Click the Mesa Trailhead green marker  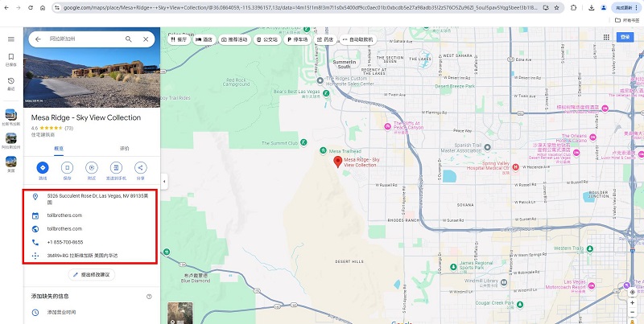coord(323,151)
